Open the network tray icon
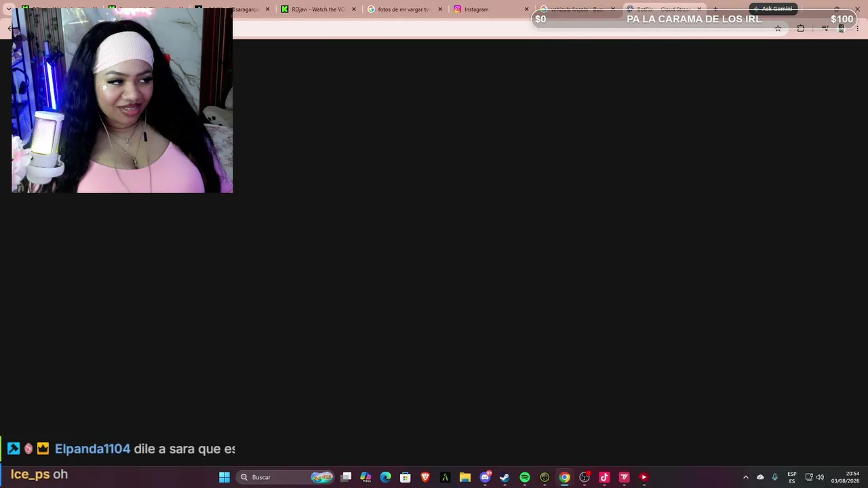The height and width of the screenshot is (488, 868). [x=809, y=477]
